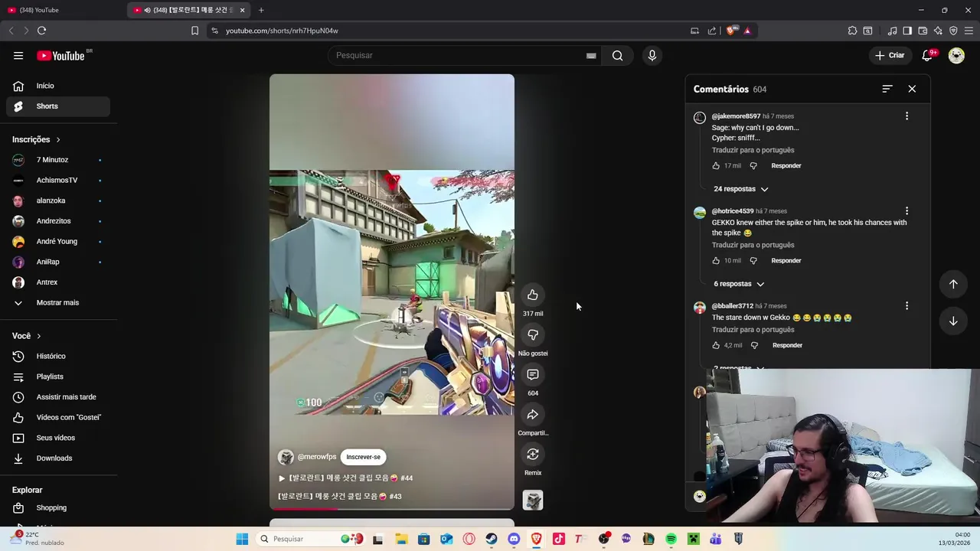Start voice search with the microphone
Viewport: 980px width, 551px height.
coord(652,55)
